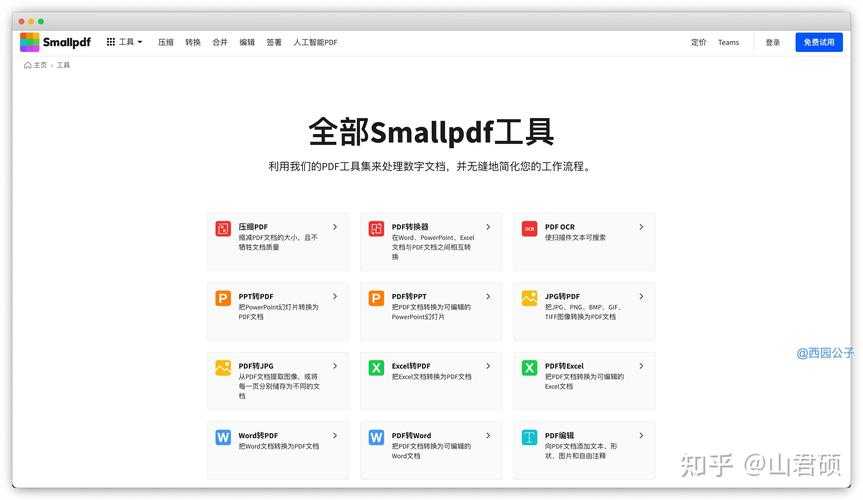Click the PDF编辑 teal icon
The image size is (863, 500).
pyautogui.click(x=529, y=437)
